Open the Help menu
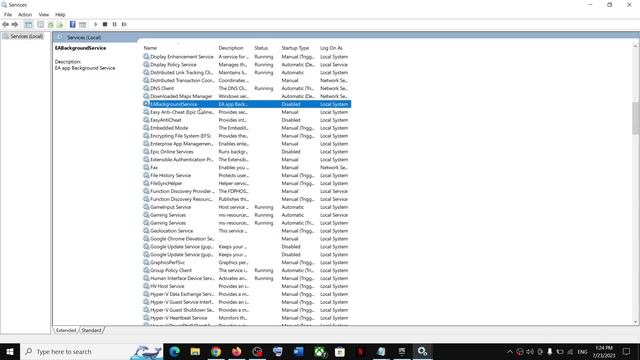This screenshot has height=360, width=640. pyautogui.click(x=60, y=14)
